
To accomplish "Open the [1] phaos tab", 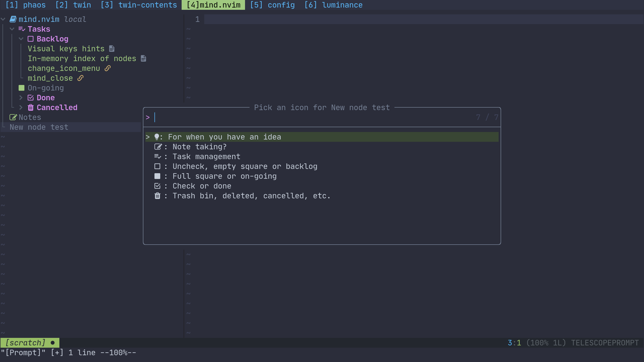I will [x=26, y=5].
